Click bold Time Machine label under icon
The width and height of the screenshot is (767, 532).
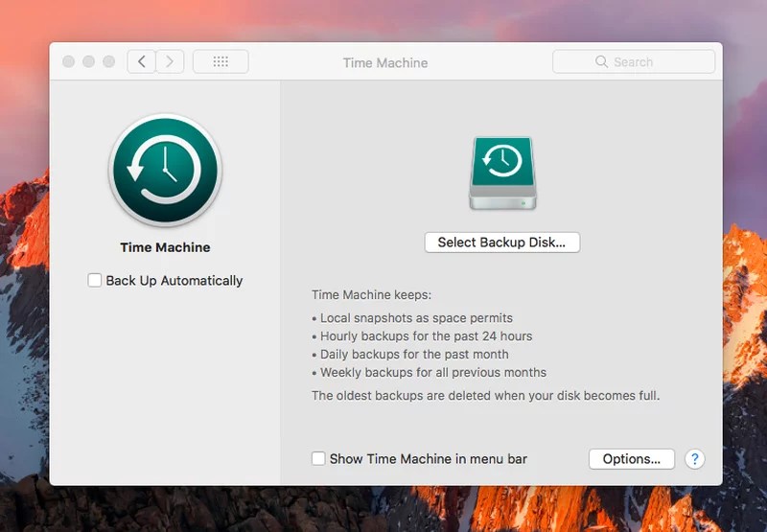click(165, 247)
